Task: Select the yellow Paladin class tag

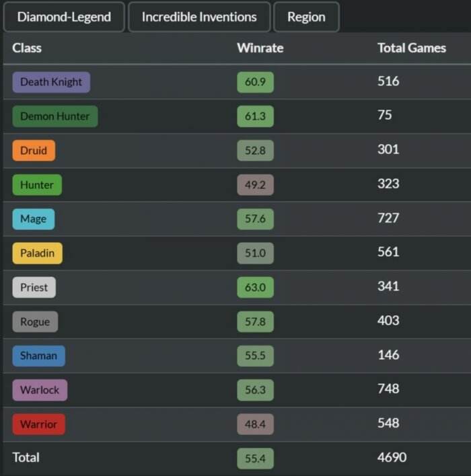Action: tap(38, 253)
